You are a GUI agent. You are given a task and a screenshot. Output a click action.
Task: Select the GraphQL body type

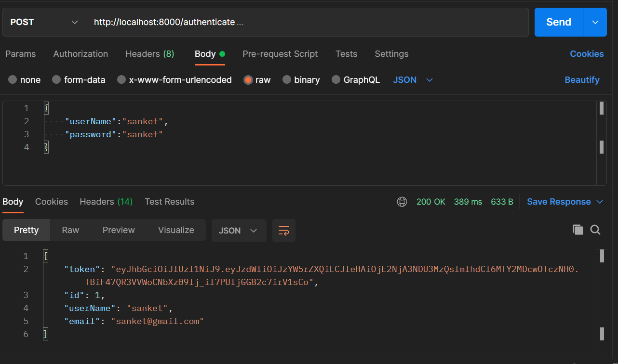click(356, 80)
